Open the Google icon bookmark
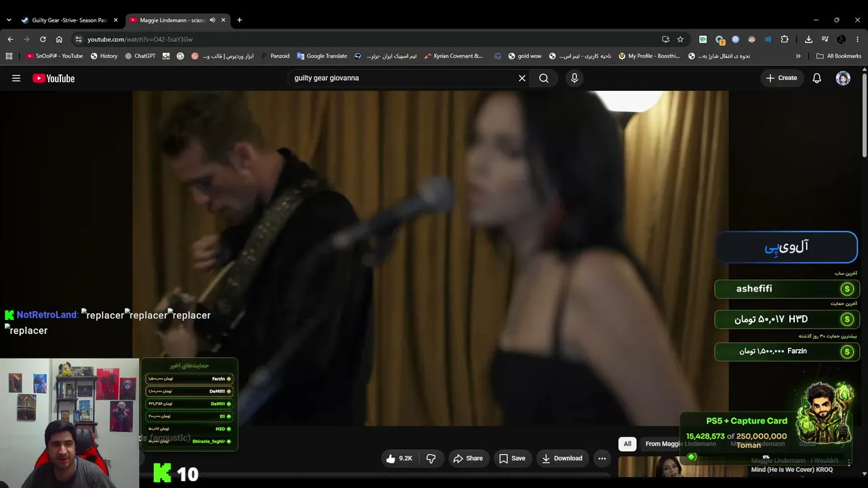 pyautogui.click(x=180, y=56)
